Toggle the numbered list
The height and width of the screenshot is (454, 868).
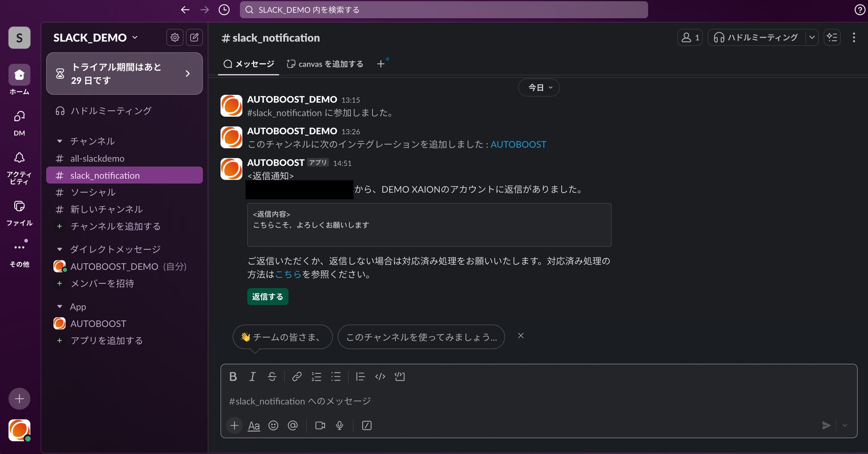tap(316, 377)
